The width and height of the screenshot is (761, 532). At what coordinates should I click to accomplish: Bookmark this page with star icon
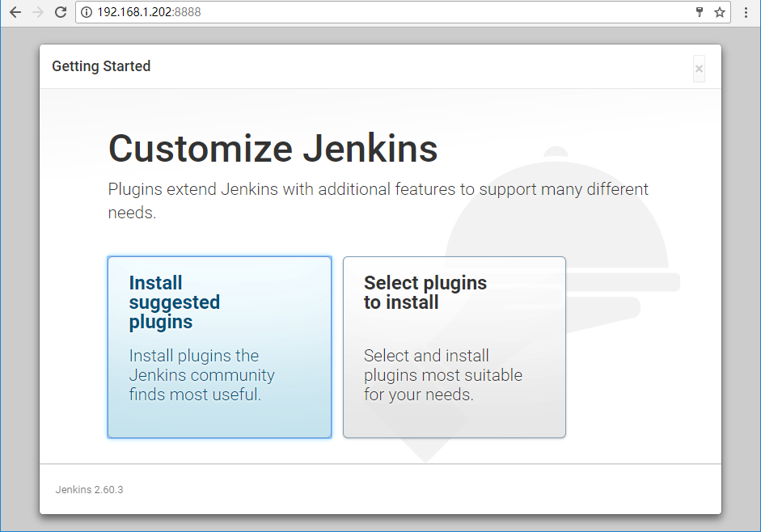click(720, 12)
